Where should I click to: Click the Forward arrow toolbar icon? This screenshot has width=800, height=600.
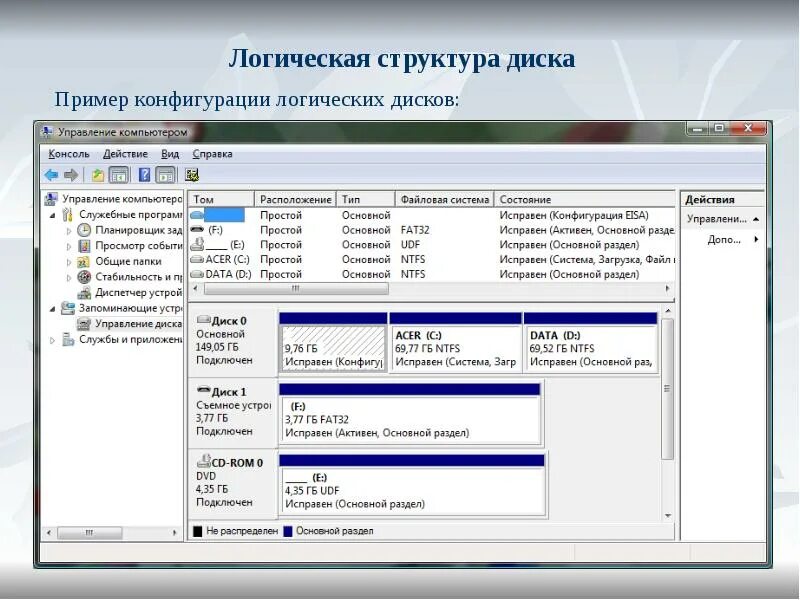pos(71,175)
